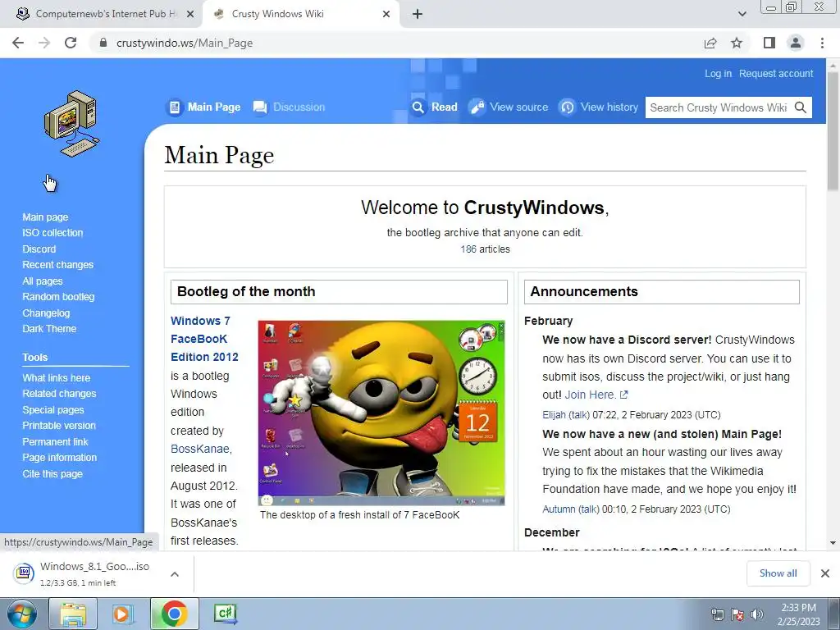Click What links here under Tools
840x630 pixels.
[57, 377]
